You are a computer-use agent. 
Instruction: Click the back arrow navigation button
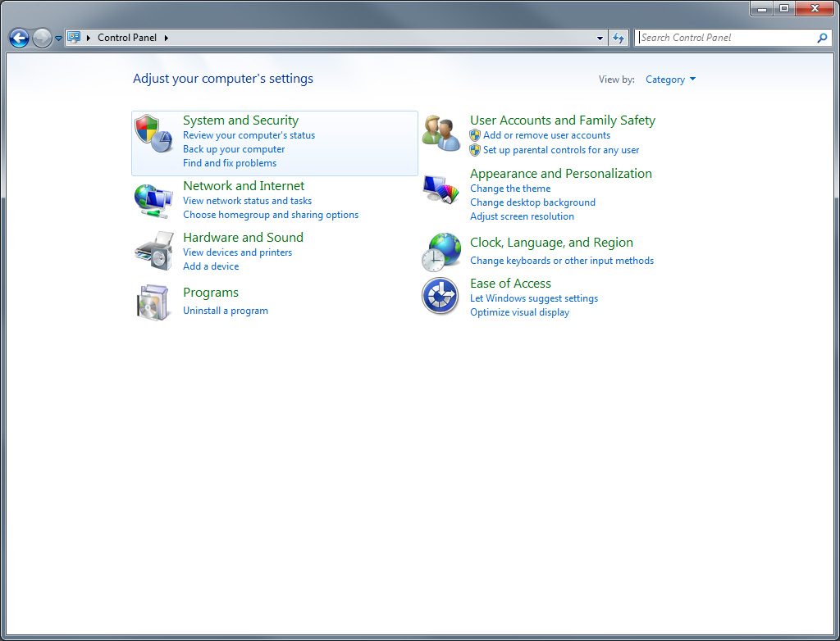[x=20, y=38]
